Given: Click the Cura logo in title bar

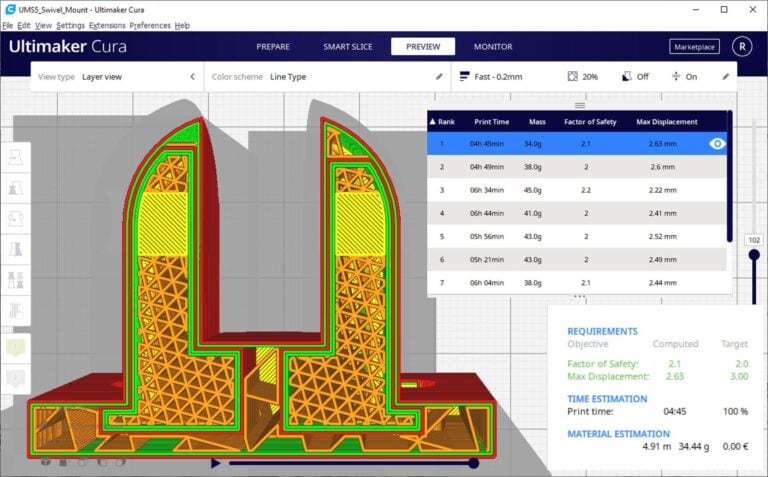Looking at the screenshot, I should tap(10, 9).
